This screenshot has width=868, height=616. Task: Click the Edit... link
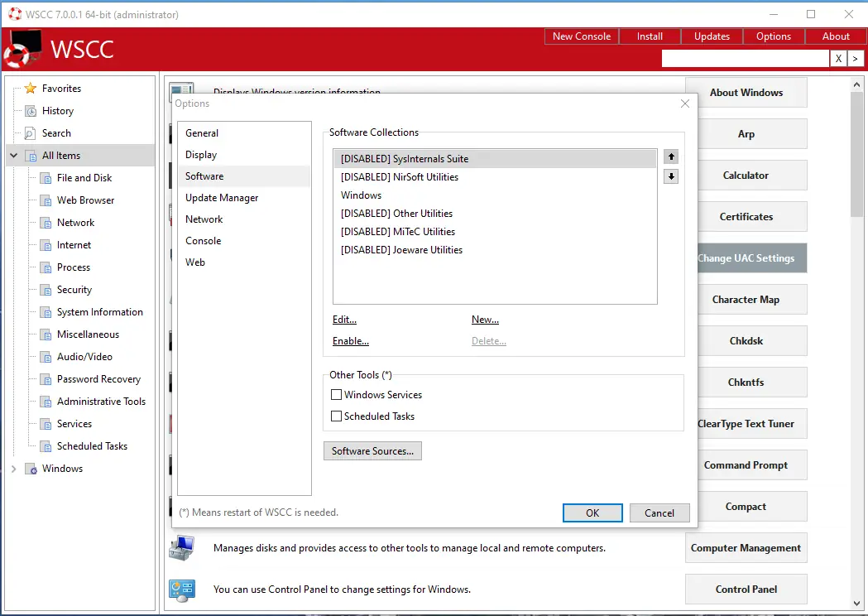(x=344, y=320)
